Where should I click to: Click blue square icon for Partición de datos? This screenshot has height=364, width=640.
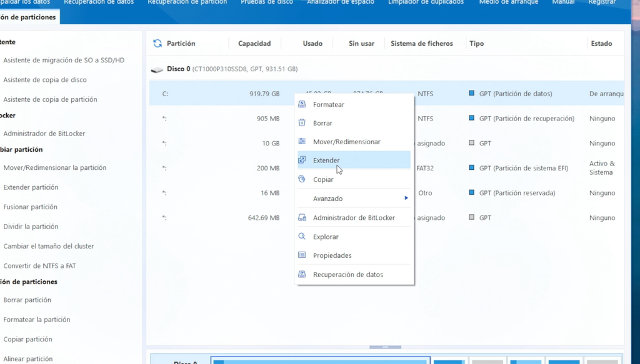click(x=471, y=94)
